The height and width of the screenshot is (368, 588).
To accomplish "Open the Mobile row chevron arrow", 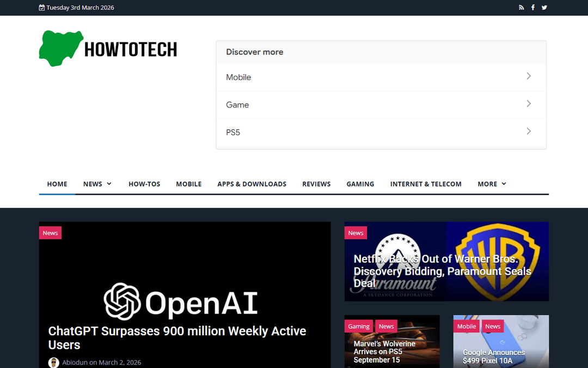I will click(x=529, y=76).
